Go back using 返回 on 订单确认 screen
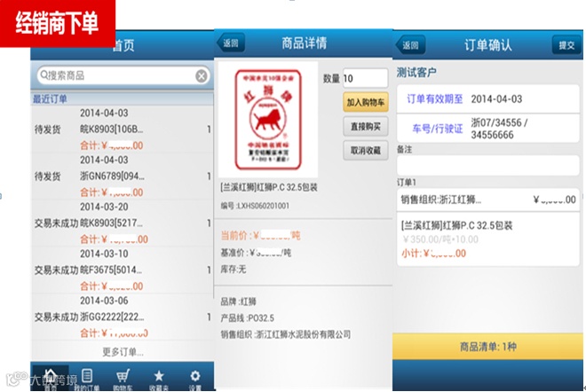This screenshot has width=586, height=392. pyautogui.click(x=410, y=45)
